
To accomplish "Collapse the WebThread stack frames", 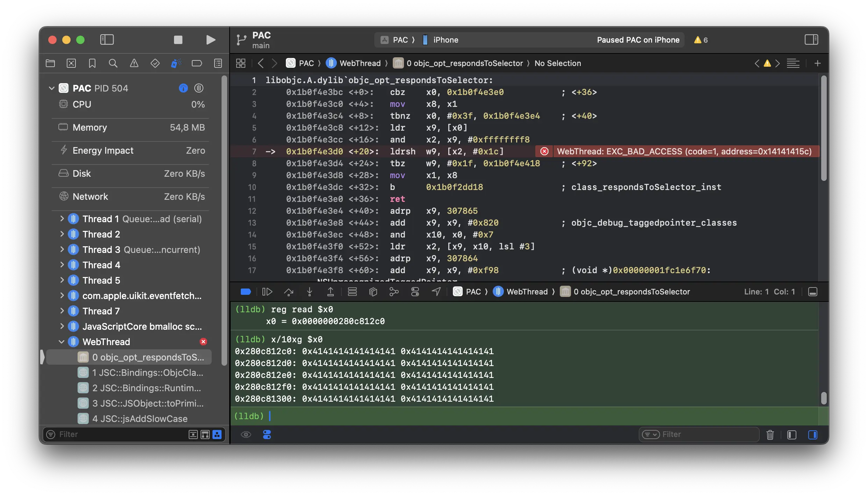I will coord(62,342).
